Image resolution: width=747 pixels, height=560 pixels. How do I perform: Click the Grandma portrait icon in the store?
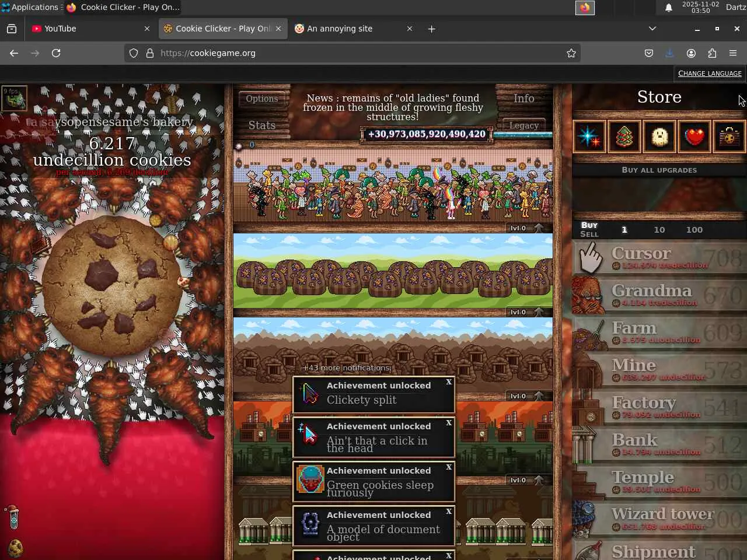[588, 295]
